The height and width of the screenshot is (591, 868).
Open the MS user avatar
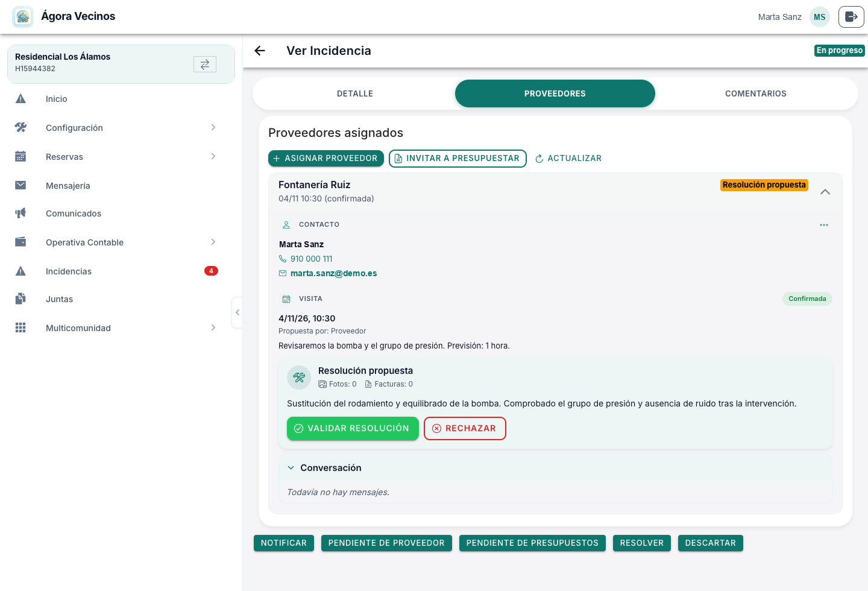pyautogui.click(x=820, y=17)
